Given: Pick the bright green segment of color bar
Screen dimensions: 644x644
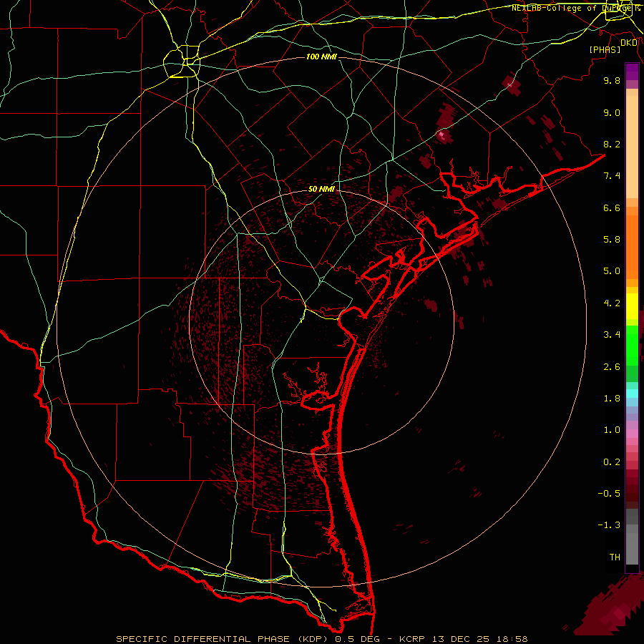Looking at the screenshot, I should (x=632, y=345).
